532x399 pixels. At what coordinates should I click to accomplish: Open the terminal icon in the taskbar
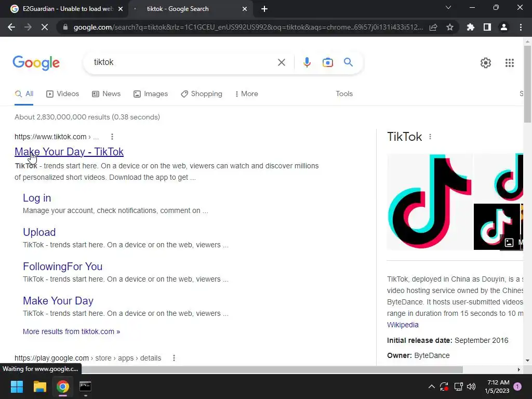click(85, 387)
